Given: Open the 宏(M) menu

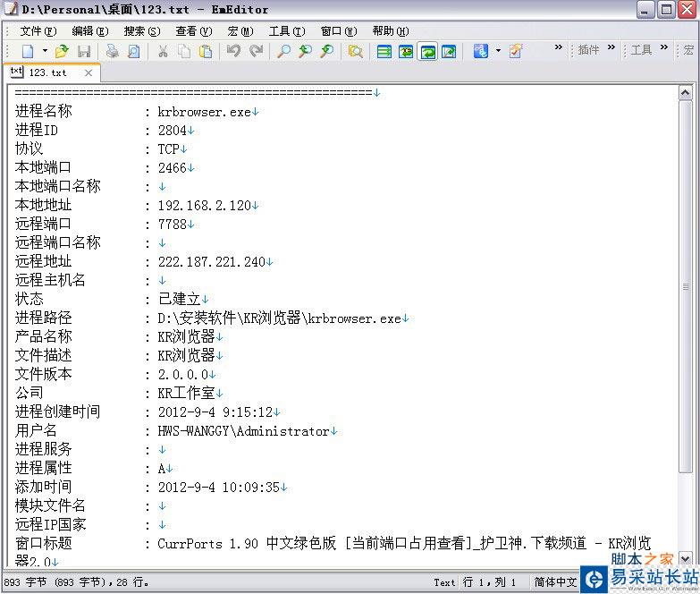Looking at the screenshot, I should (240, 31).
